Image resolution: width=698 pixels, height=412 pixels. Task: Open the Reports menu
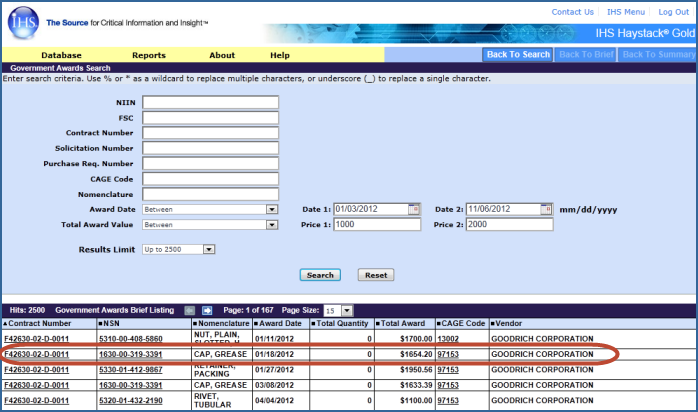pos(149,55)
